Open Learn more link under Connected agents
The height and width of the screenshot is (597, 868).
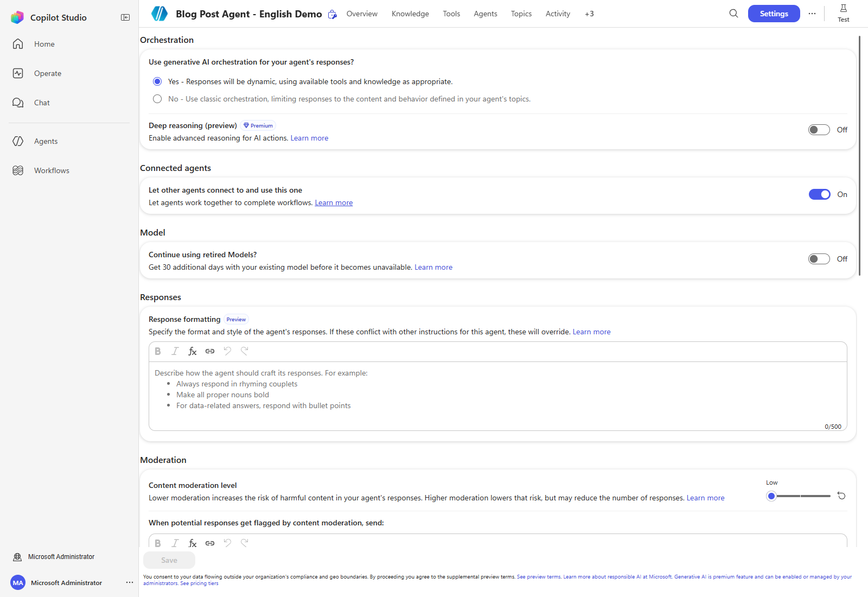tap(334, 202)
